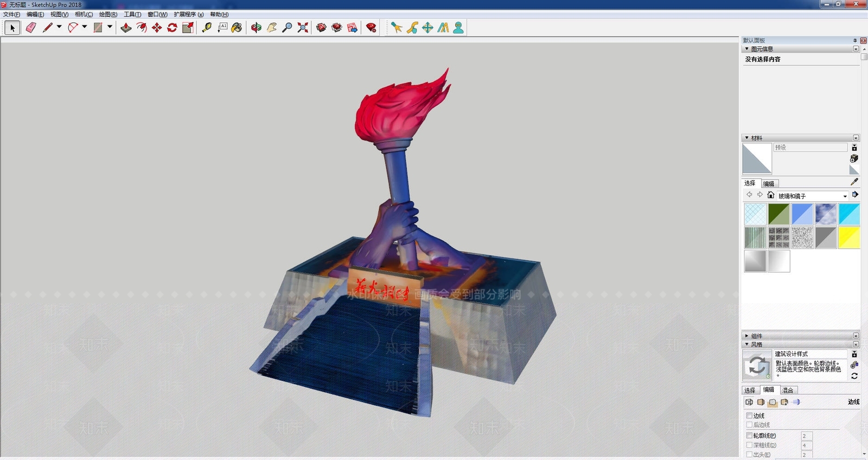Click the 编辑 tab in materials panel
This screenshot has width=868, height=460.
pyautogui.click(x=769, y=183)
